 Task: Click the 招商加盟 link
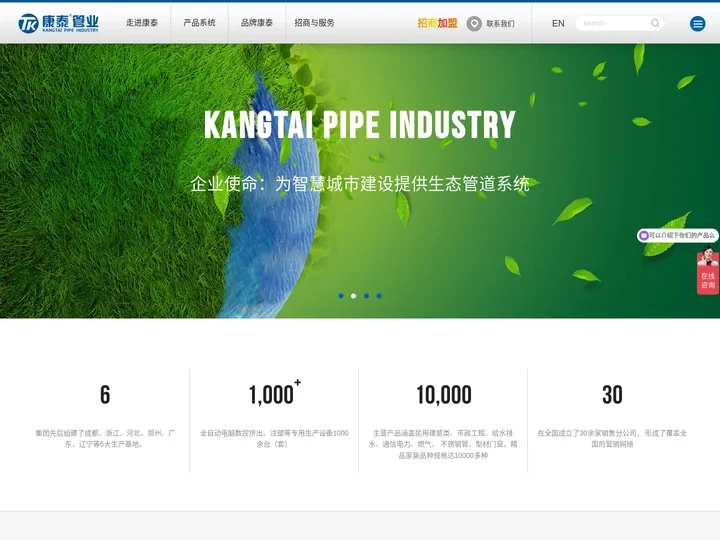point(437,23)
